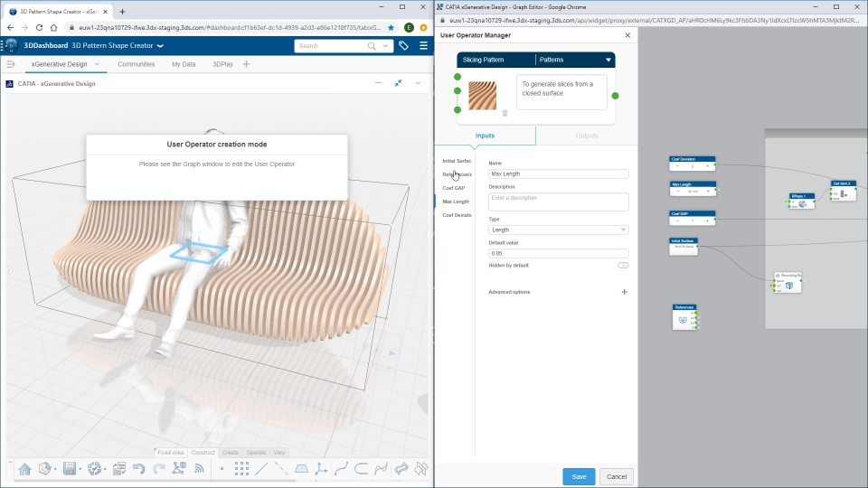Reload the 3D Pattern Shape Creator page
Screen dimensions: 868x488
click(x=39, y=27)
